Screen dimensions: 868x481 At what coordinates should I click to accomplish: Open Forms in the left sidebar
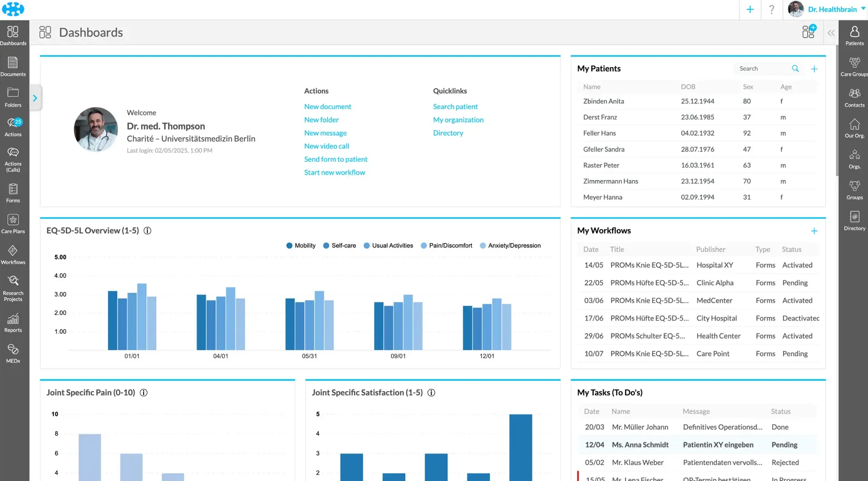[x=13, y=193]
